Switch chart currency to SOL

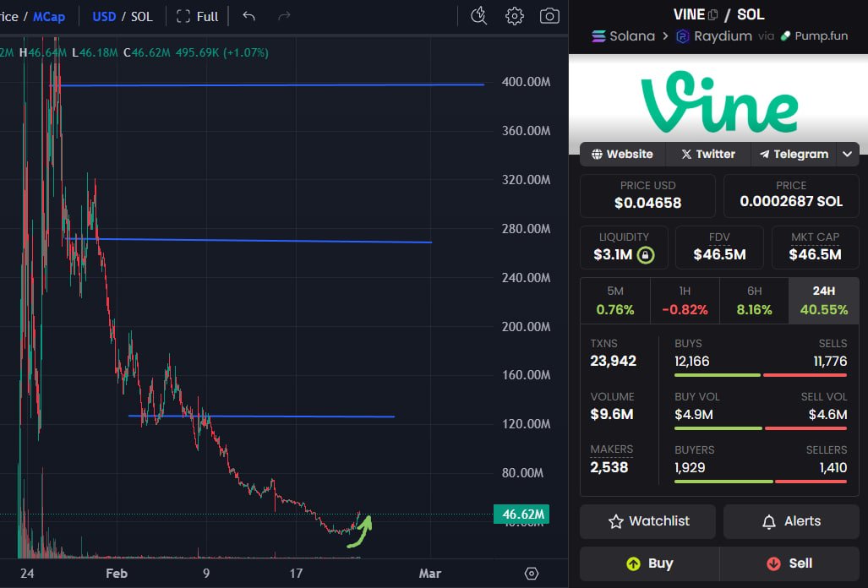coord(142,17)
